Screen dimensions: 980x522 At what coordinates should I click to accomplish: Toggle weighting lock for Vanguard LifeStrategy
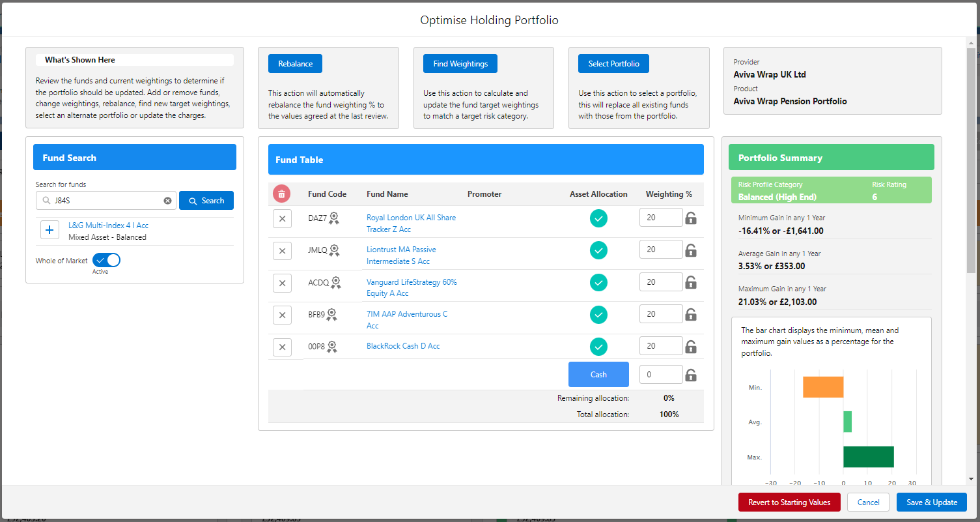click(x=692, y=283)
